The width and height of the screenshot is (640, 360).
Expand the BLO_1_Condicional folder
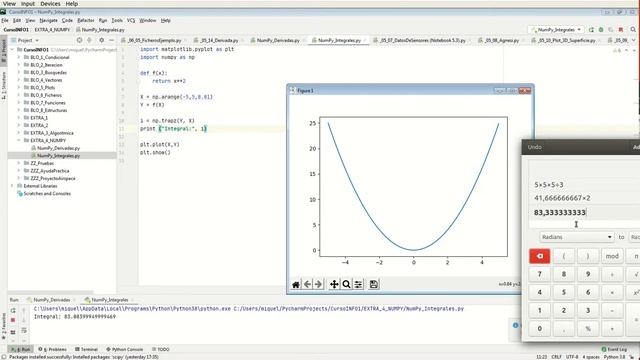coord(19,57)
